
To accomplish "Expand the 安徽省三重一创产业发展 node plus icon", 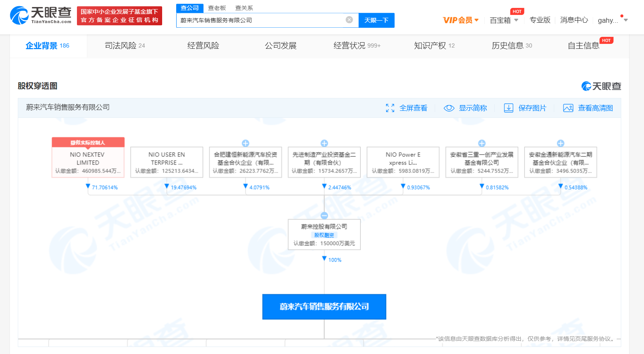I will click(482, 143).
